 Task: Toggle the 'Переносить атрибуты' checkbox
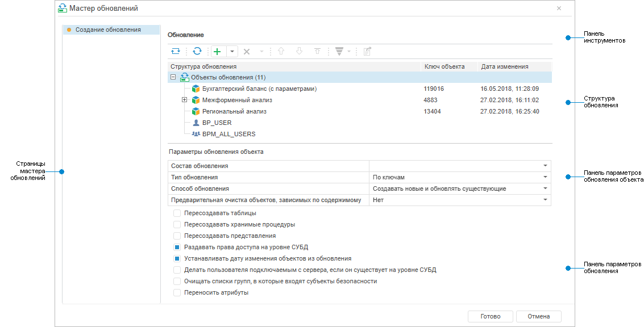click(x=177, y=293)
